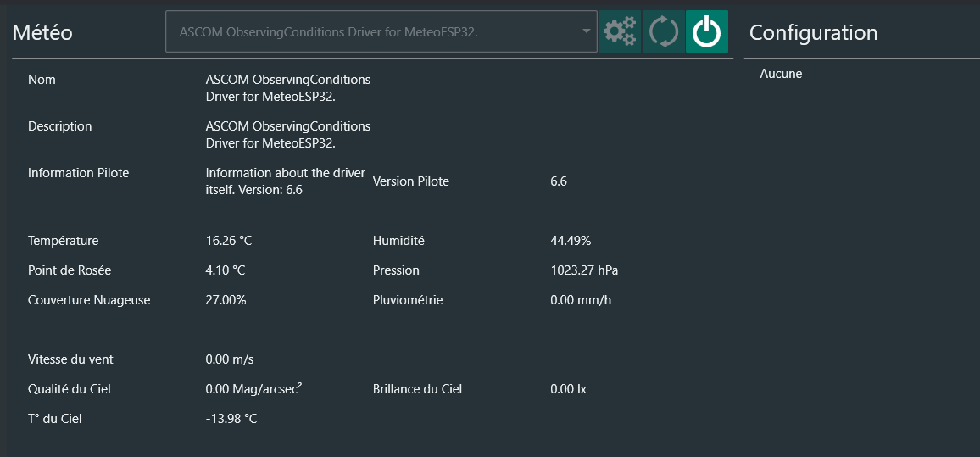
Task: Select the Brillance du Ciel 0.00 lx value
Action: 568,389
